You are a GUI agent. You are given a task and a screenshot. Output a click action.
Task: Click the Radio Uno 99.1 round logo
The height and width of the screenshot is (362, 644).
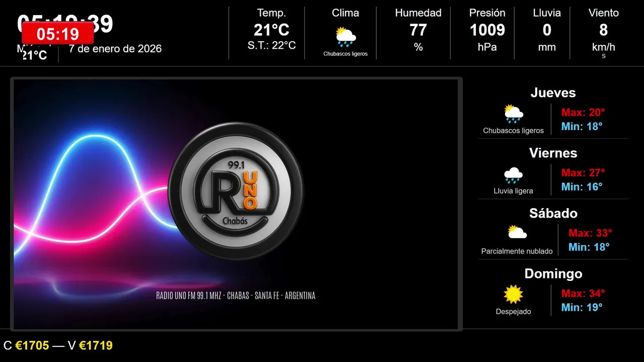235,190
